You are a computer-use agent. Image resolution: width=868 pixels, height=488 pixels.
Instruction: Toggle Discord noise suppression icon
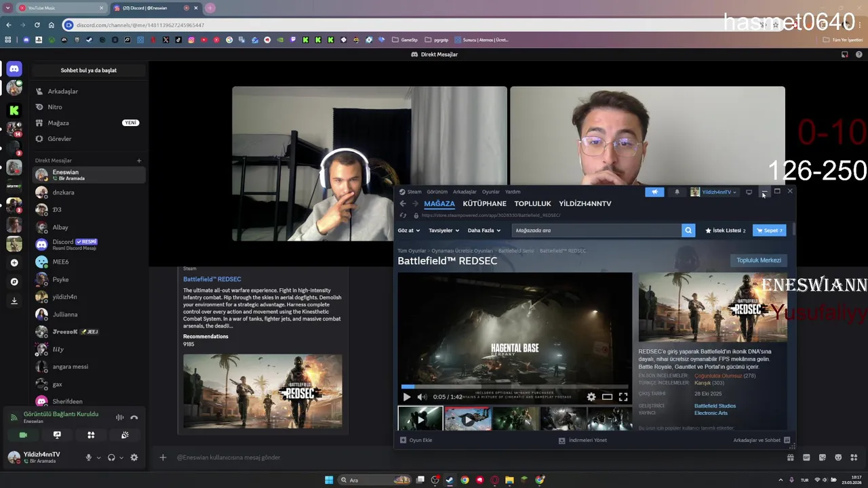[120, 418]
